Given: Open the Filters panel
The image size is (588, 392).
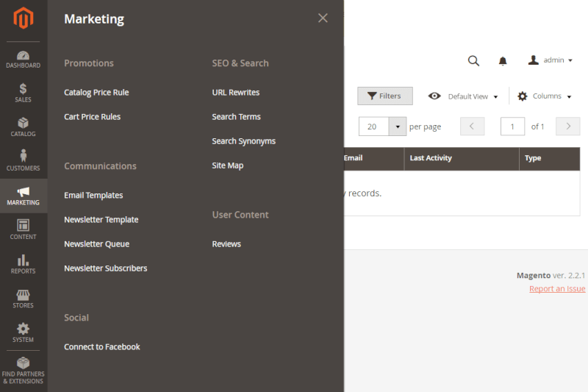Looking at the screenshot, I should 385,96.
